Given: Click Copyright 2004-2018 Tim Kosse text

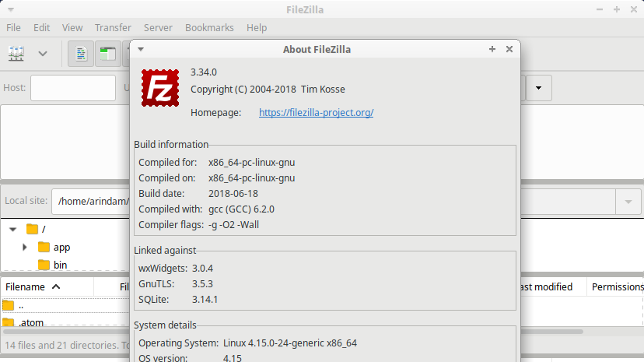Looking at the screenshot, I should (x=268, y=90).
